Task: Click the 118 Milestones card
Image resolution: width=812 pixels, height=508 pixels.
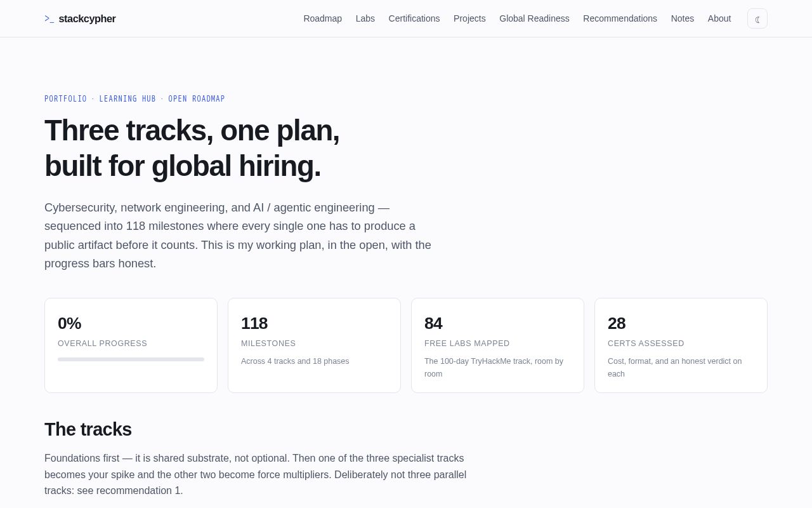Action: coord(314,345)
